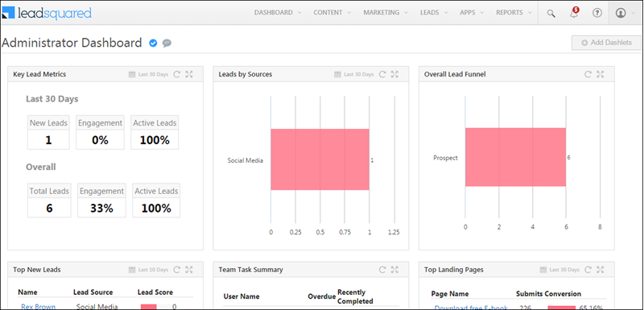644x310 pixels.
Task: Open the CONTENT menu
Action: click(x=332, y=13)
